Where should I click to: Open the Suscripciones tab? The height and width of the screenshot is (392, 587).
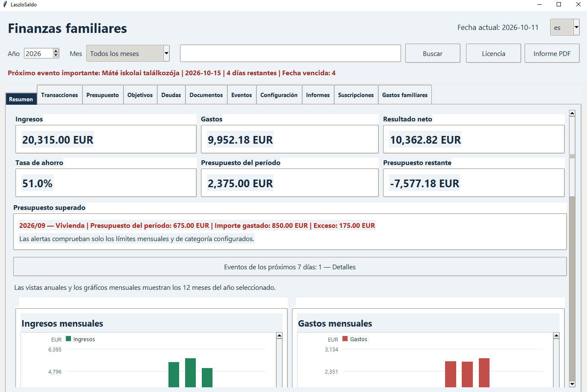tap(356, 95)
